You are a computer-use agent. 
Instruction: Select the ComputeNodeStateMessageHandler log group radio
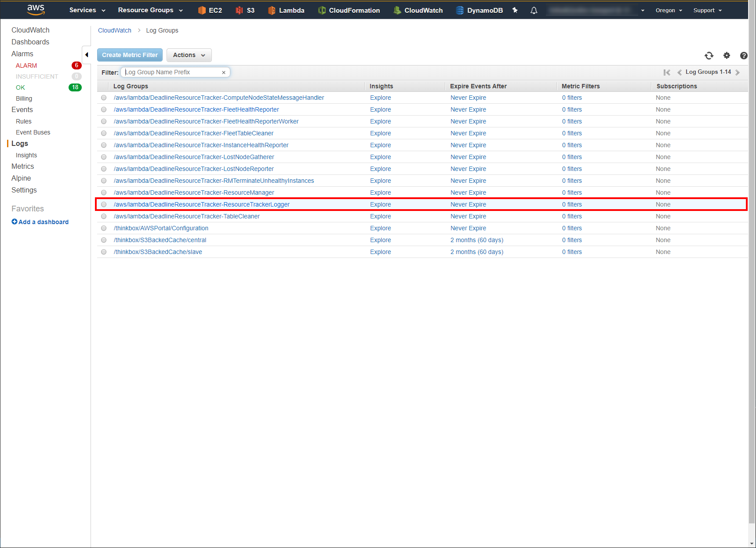coord(104,98)
